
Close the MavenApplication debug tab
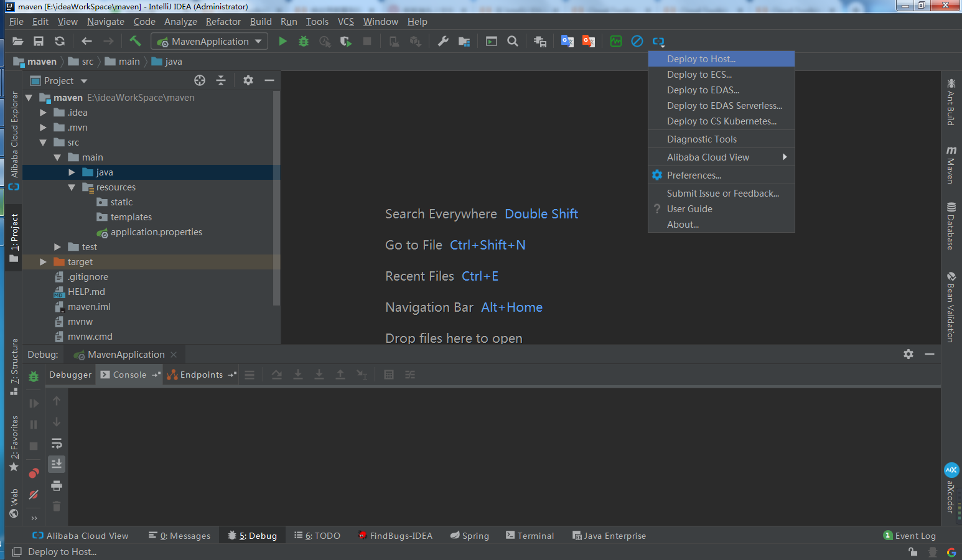tap(174, 355)
